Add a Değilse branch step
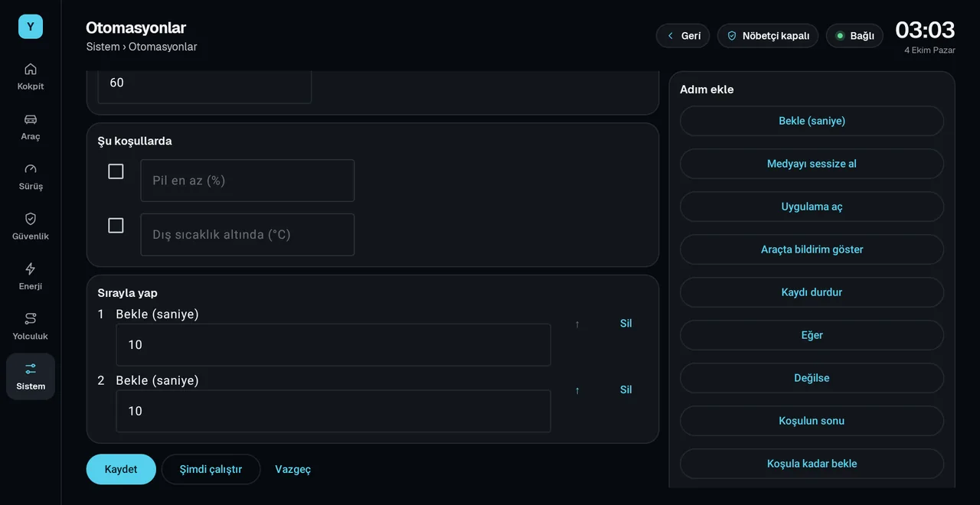Viewport: 980px width, 505px height. (x=812, y=378)
